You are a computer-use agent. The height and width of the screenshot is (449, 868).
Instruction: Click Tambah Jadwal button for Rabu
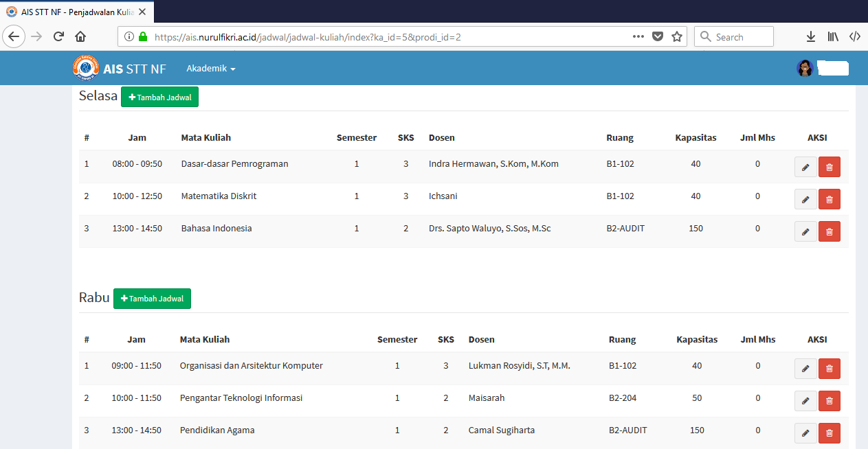pyautogui.click(x=152, y=299)
